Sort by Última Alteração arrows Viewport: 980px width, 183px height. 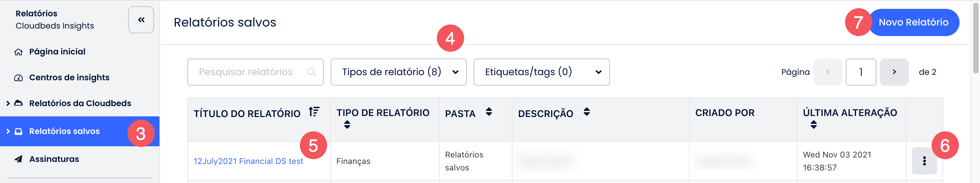coord(813,124)
